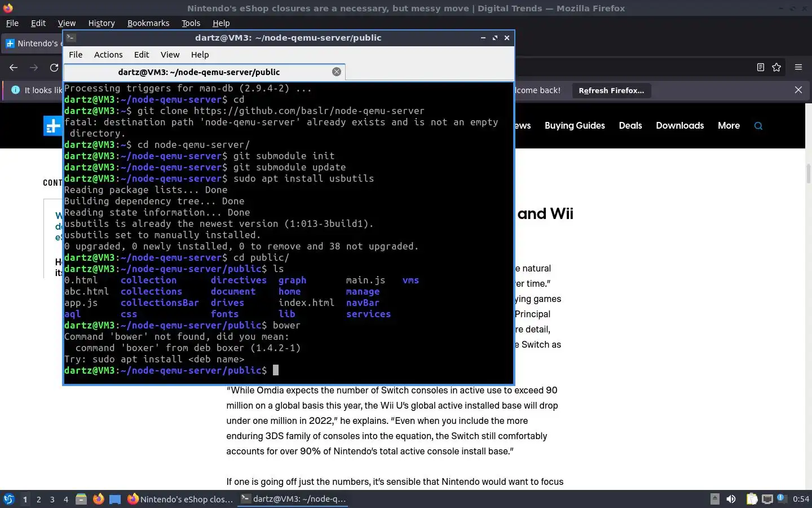Dismiss the Firefox notification bar

[x=798, y=90]
